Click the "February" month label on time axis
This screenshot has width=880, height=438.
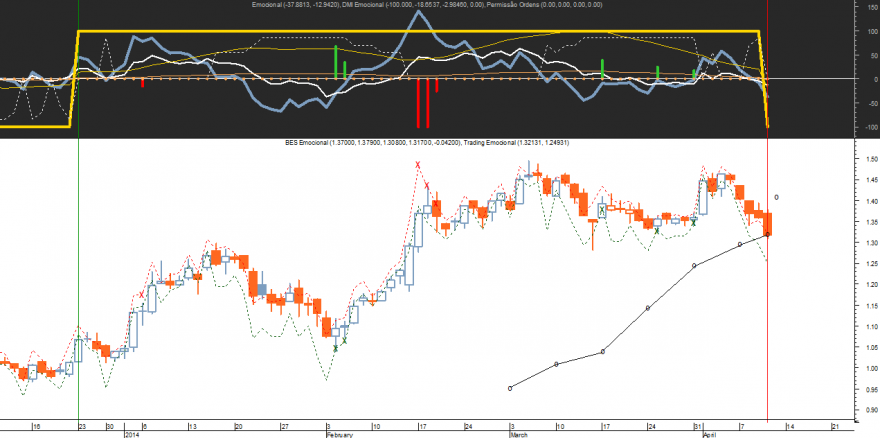340,435
